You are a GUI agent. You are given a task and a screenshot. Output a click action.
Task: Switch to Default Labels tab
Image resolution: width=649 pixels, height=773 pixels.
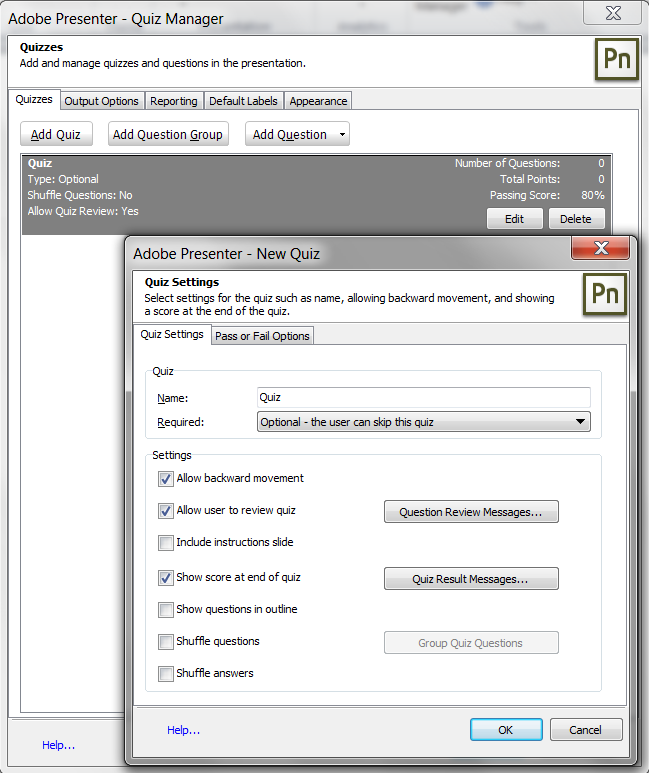click(243, 101)
